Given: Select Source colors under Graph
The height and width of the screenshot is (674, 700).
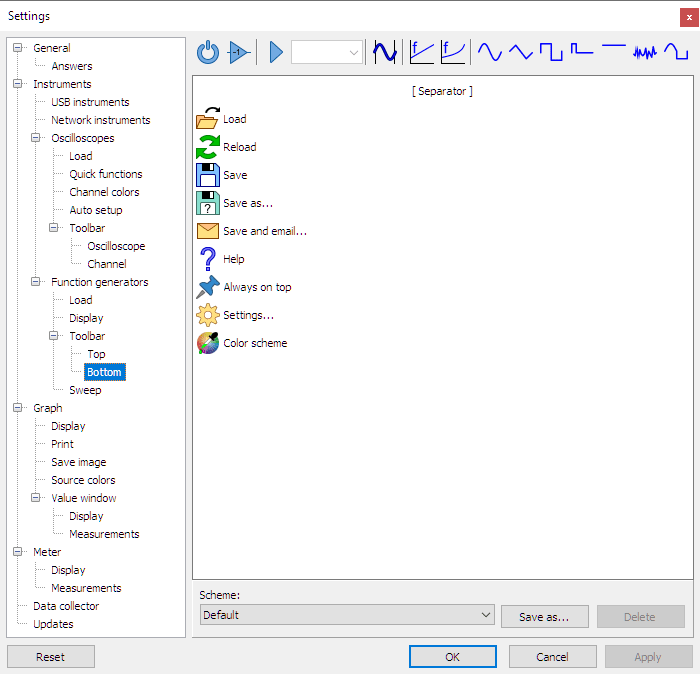Looking at the screenshot, I should [83, 480].
